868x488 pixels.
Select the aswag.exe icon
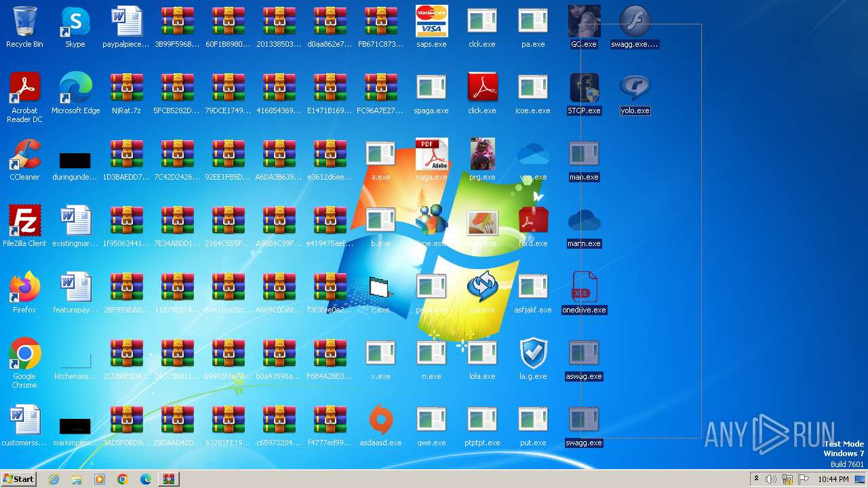[x=584, y=359]
